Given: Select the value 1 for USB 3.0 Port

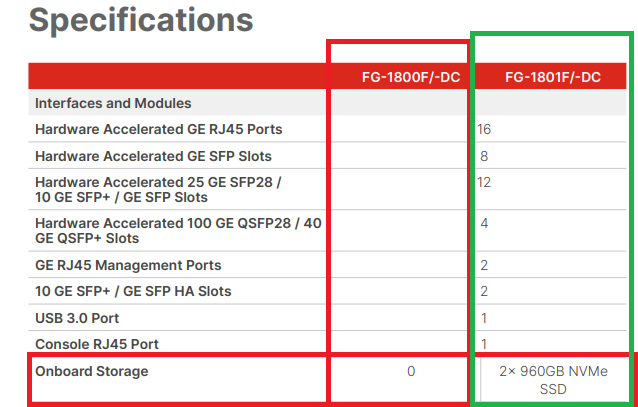Looking at the screenshot, I should [483, 317].
